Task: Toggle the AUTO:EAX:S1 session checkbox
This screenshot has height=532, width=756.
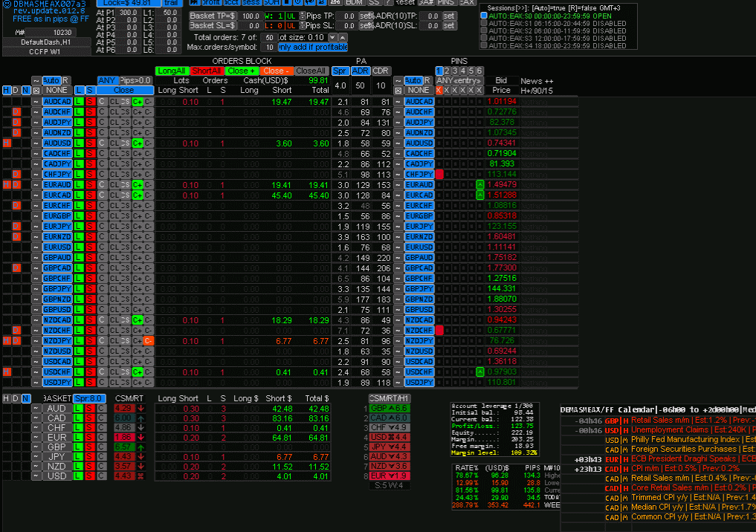Action: click(484, 23)
